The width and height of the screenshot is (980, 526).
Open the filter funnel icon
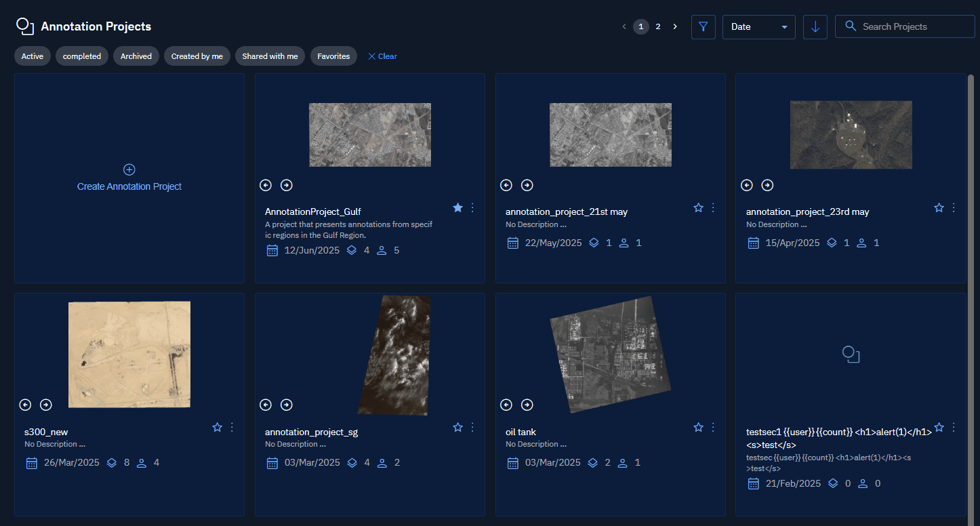pyautogui.click(x=703, y=27)
